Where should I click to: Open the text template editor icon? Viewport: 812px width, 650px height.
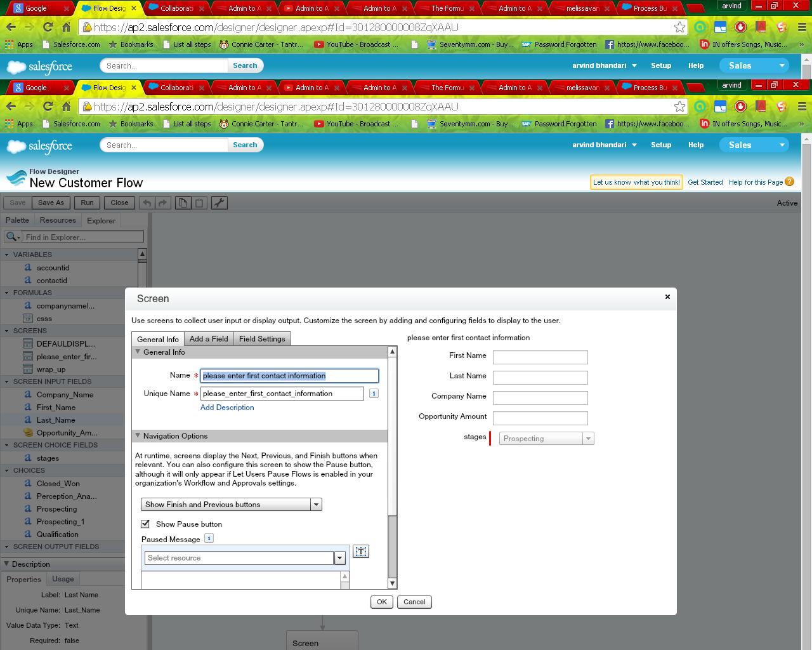[361, 552]
